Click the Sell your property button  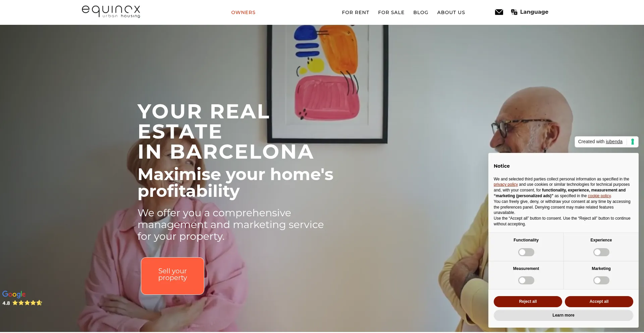(172, 276)
